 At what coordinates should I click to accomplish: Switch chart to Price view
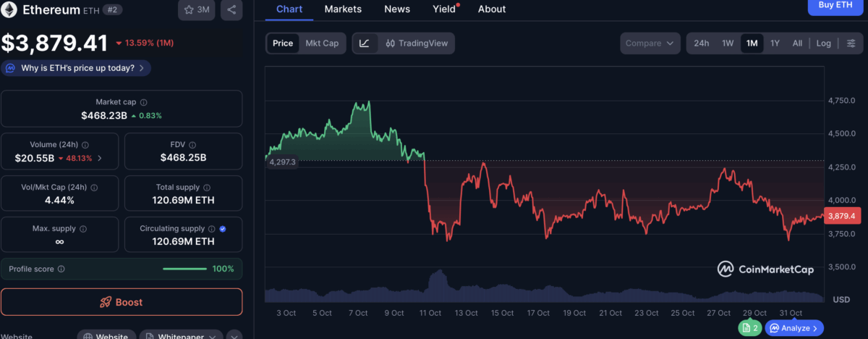point(283,43)
